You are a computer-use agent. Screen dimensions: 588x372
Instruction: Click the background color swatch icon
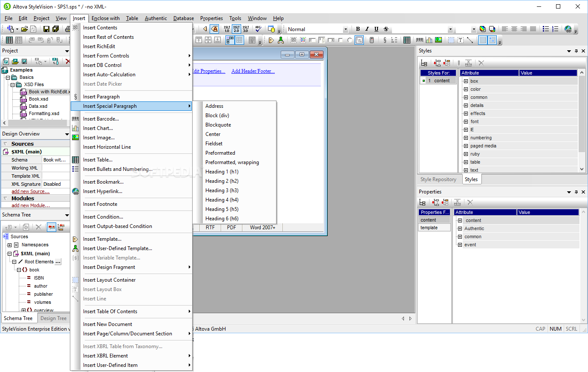point(492,29)
